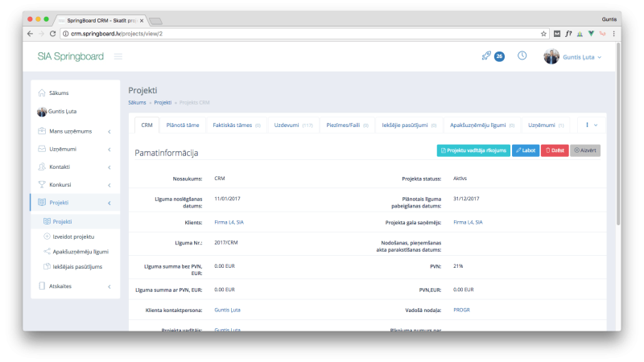Click Projekti breadcrumb link

[x=163, y=103]
